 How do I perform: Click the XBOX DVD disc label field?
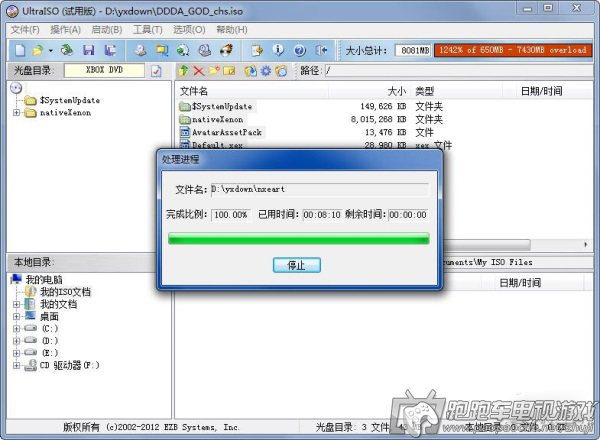click(104, 70)
